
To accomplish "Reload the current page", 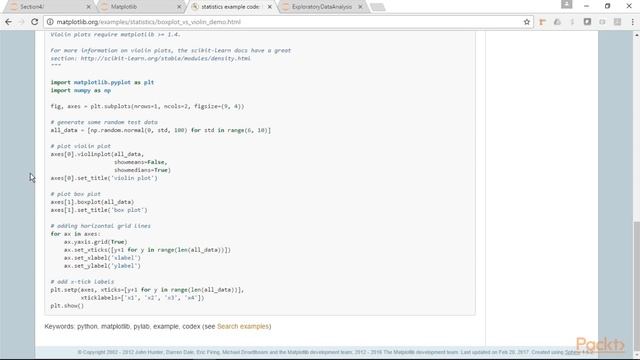I will pos(35,22).
